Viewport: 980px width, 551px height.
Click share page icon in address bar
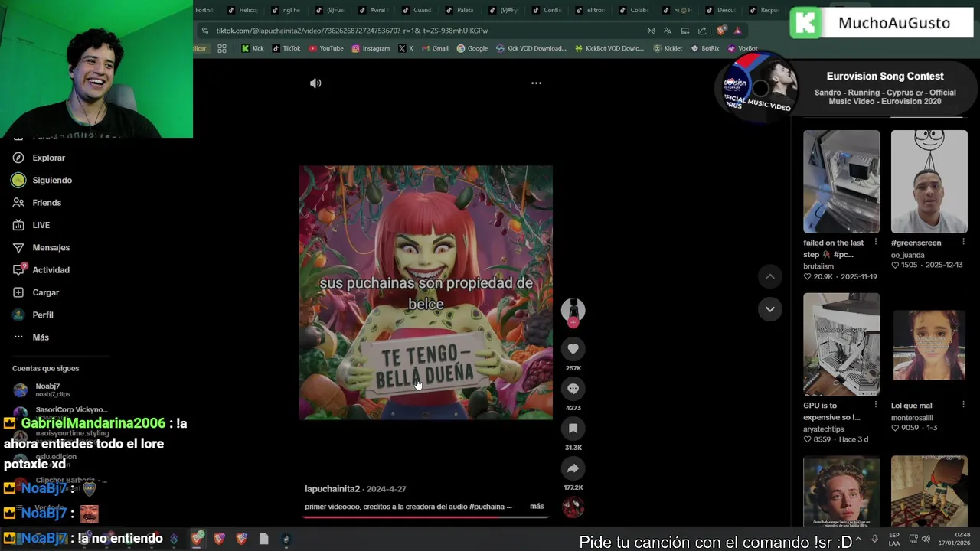point(702,31)
